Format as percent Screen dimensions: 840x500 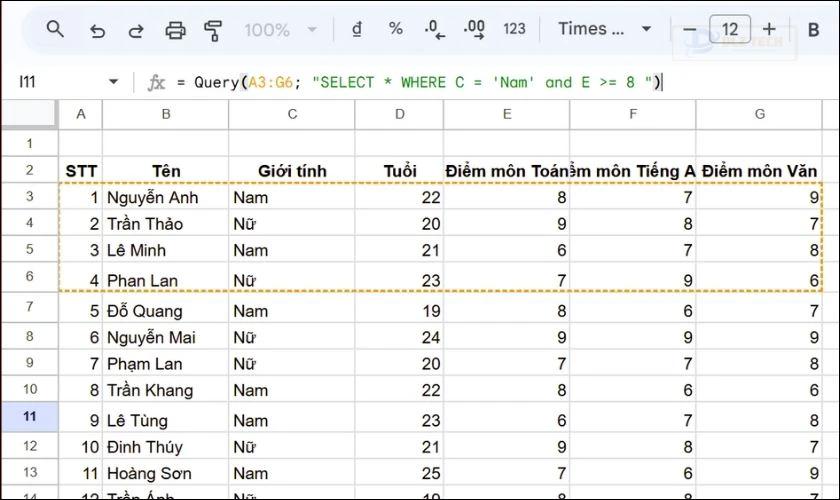tap(396, 28)
